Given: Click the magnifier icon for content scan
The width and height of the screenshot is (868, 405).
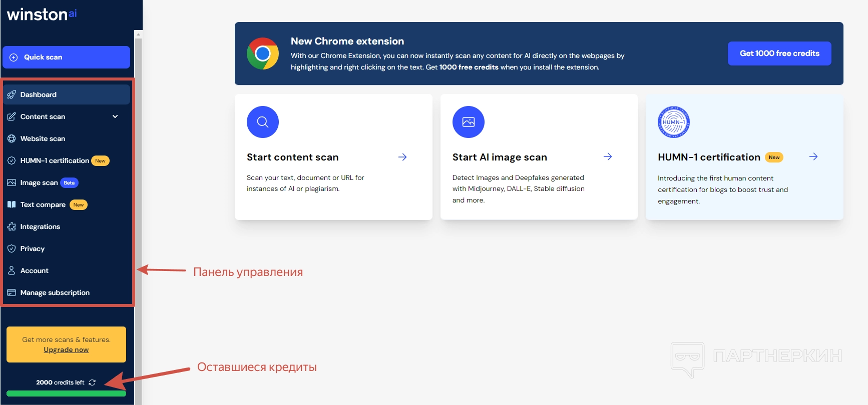Looking at the screenshot, I should (262, 122).
